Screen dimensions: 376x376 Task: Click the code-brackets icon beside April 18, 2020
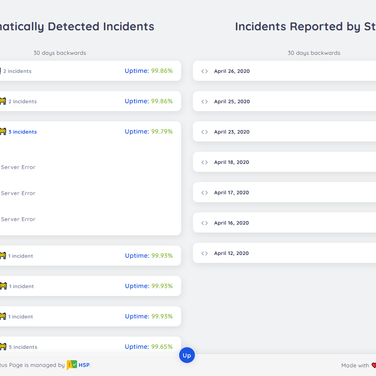click(204, 162)
